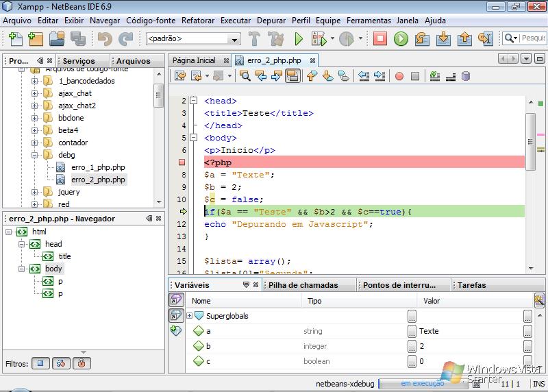Image resolution: width=548 pixels, height=392 pixels.
Task: Click the New Project toolbar icon
Action: (x=36, y=38)
